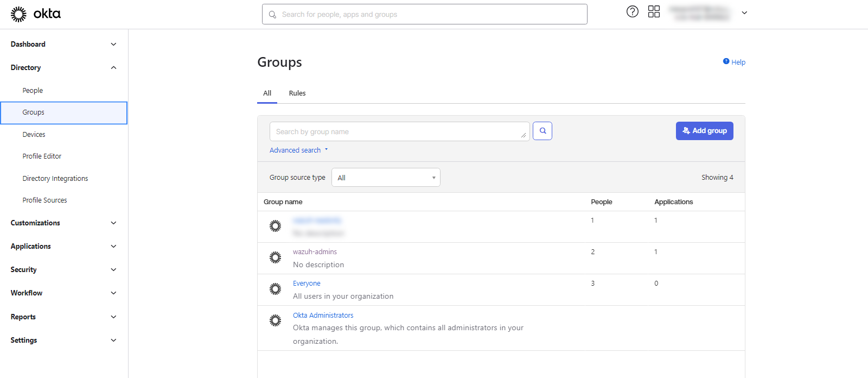
Task: Switch to the Rules tab
Action: coord(297,93)
